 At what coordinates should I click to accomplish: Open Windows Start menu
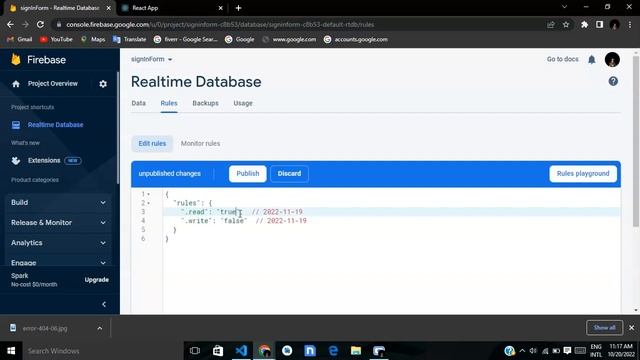tap(11, 351)
